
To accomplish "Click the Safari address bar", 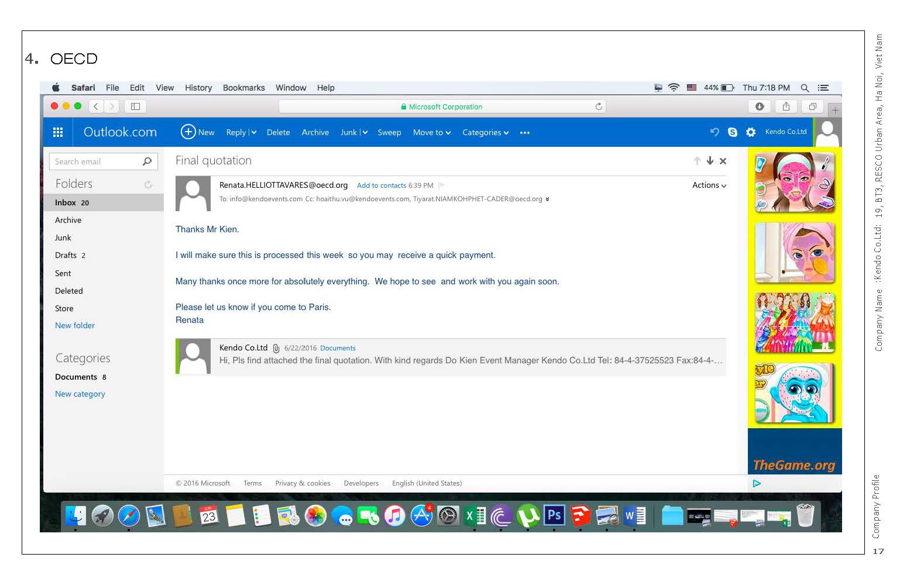I will pyautogui.click(x=442, y=106).
